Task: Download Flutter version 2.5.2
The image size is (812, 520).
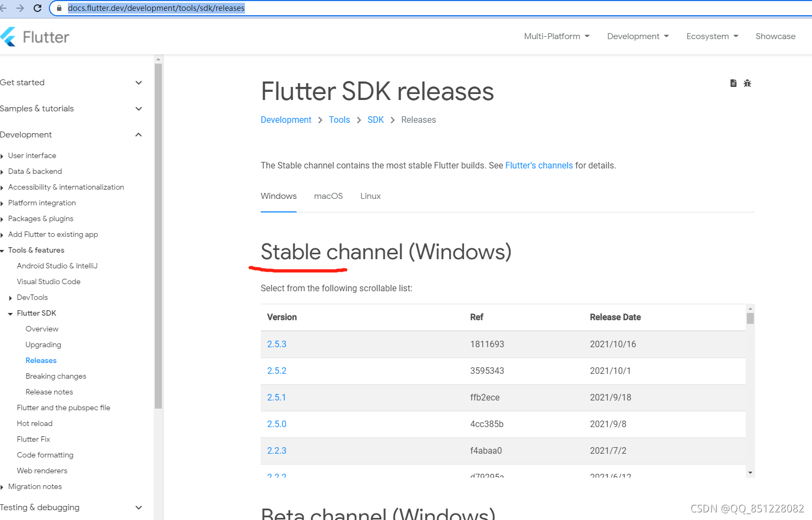Action: pyautogui.click(x=276, y=371)
